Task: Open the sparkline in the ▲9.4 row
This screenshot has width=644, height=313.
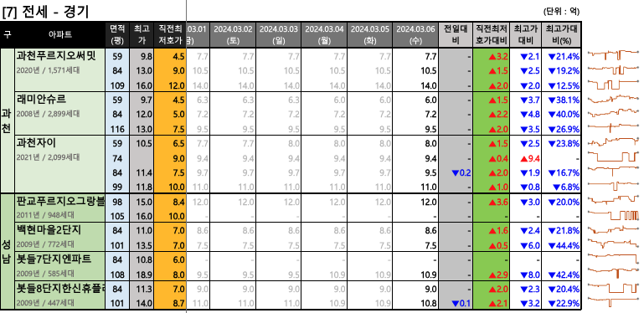Action: coord(613,156)
